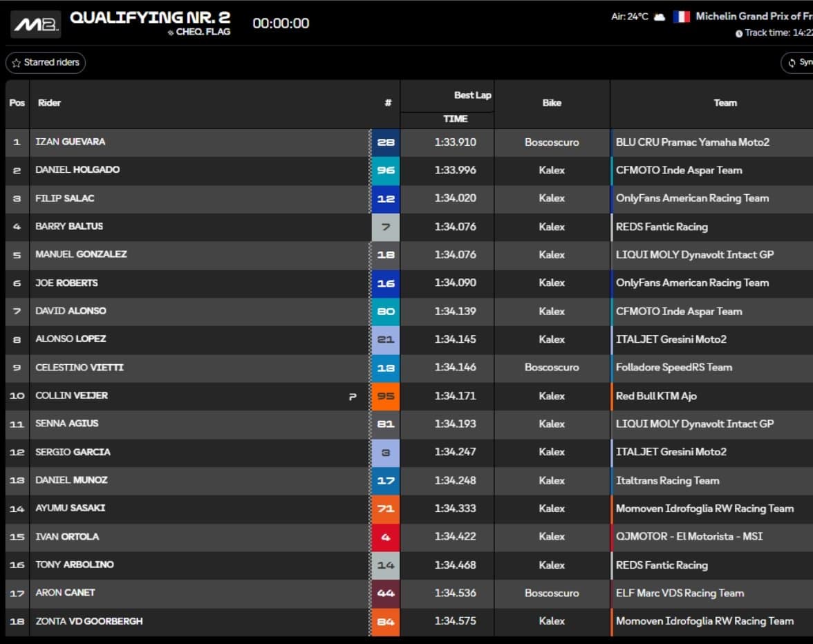This screenshot has height=644, width=813.
Task: Click the Best Lap column header
Action: coord(472,95)
